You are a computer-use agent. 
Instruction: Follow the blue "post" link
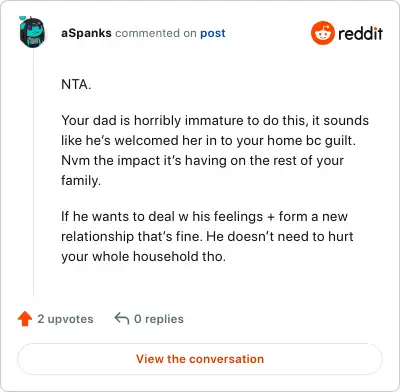tap(213, 33)
